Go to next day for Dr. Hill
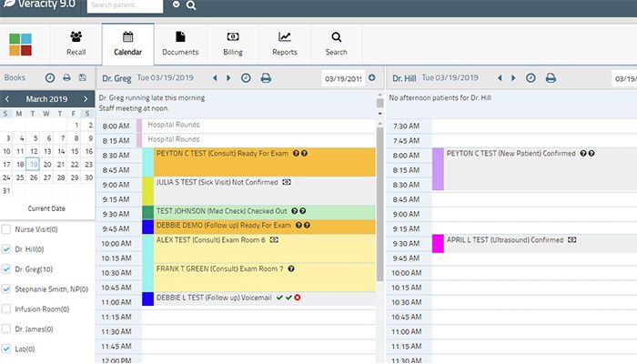Screen dimensions: 637x364 point(513,78)
